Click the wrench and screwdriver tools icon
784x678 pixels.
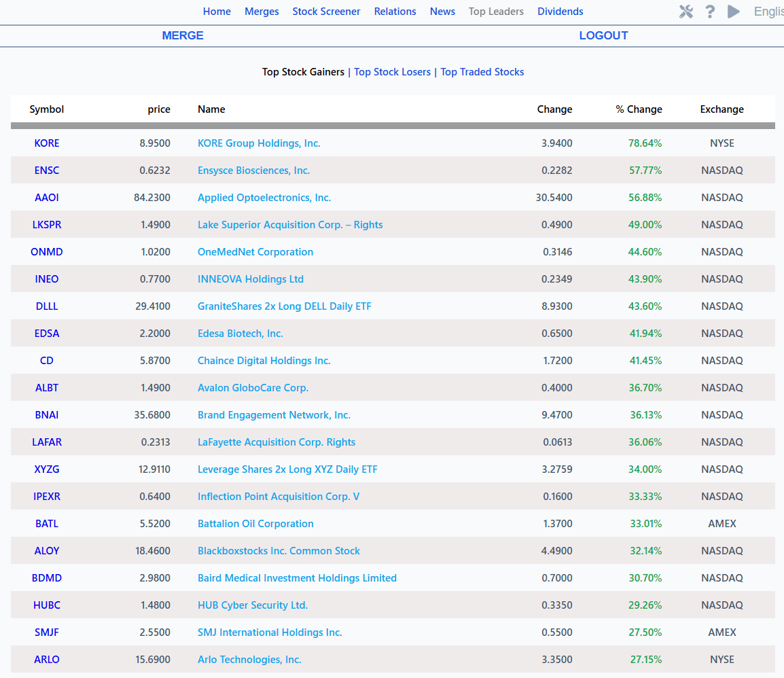686,12
